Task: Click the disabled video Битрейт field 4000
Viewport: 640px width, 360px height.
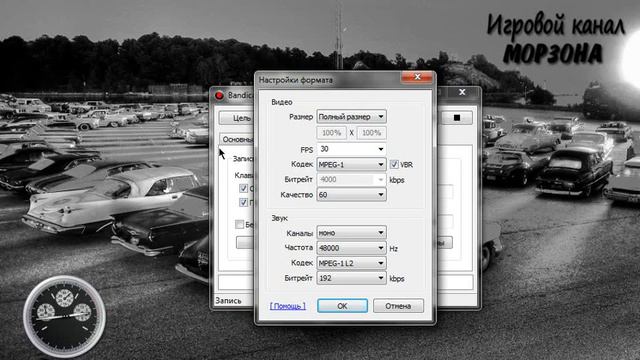Action: [x=351, y=180]
